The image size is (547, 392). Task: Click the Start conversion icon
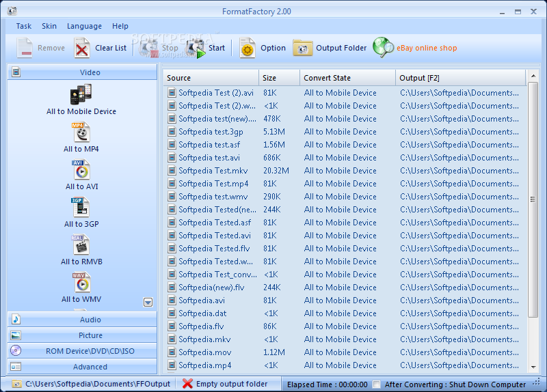[196, 48]
